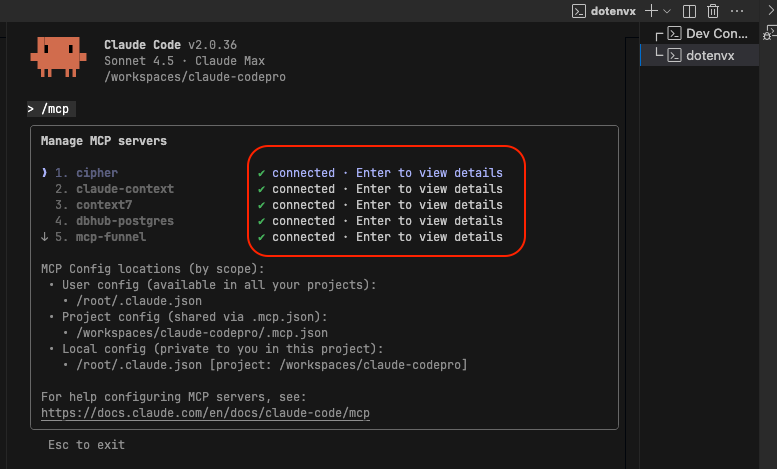This screenshot has width=777, height=469.
Task: Click the new terminal plus icon
Action: coord(651,11)
